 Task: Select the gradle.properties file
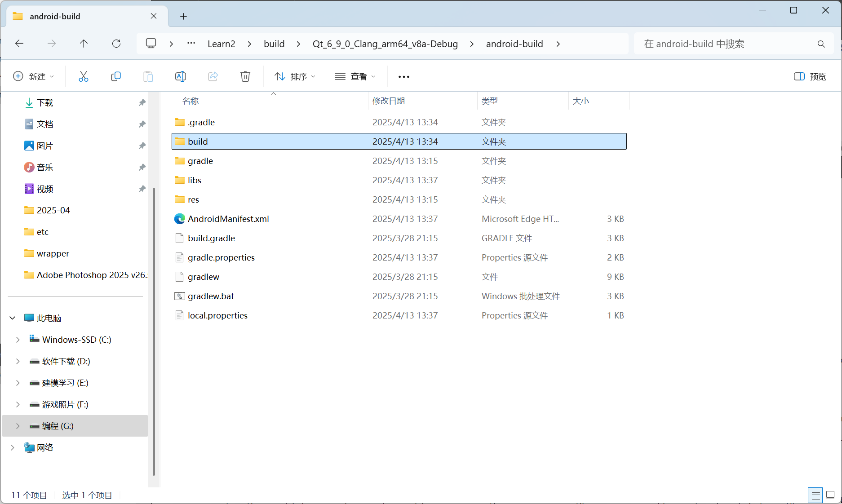221,257
